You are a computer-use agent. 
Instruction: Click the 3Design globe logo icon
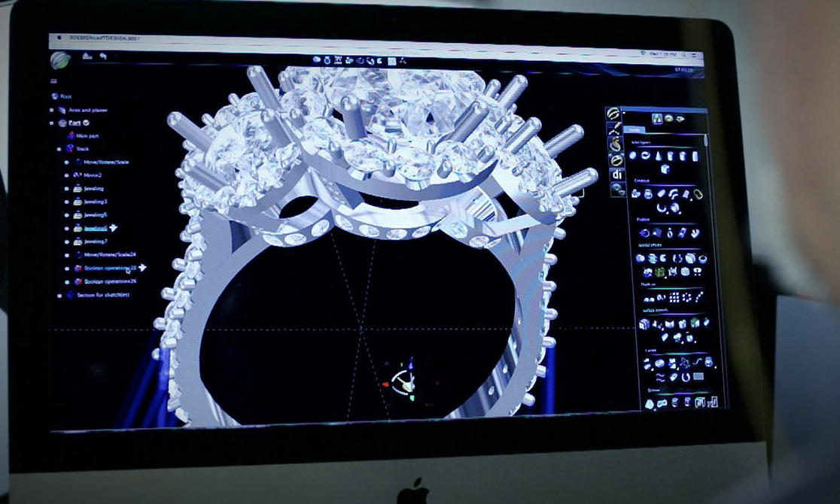59,59
